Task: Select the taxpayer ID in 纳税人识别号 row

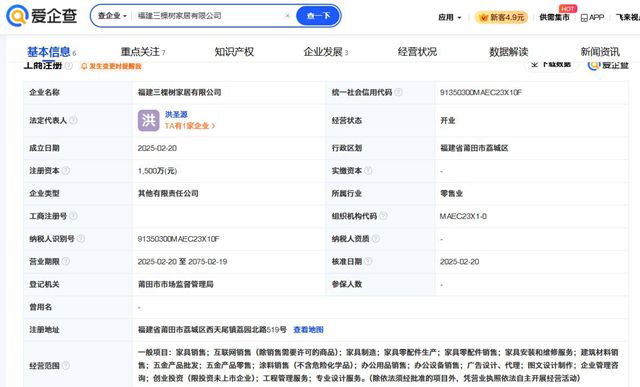Action: click(x=178, y=239)
